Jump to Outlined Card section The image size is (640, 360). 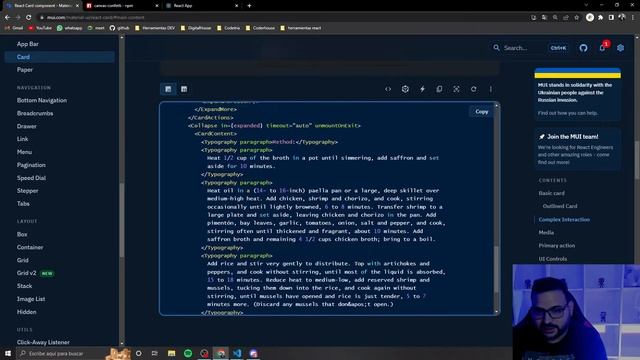[560, 206]
